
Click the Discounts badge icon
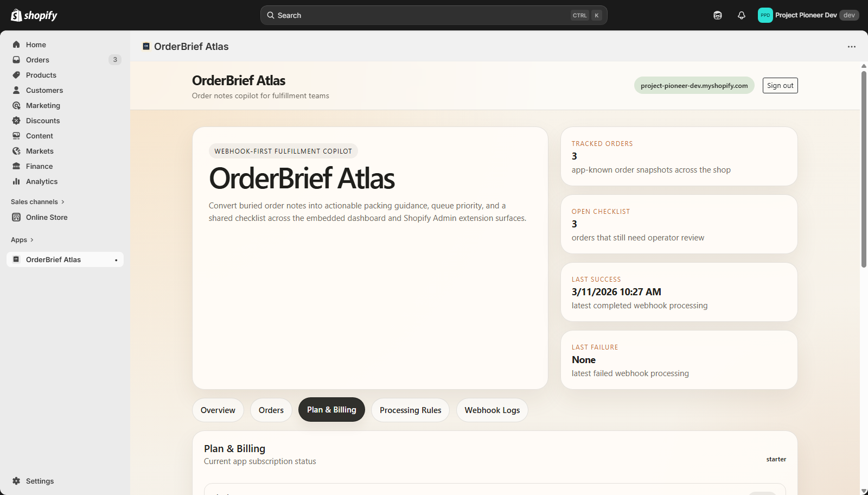(16, 120)
